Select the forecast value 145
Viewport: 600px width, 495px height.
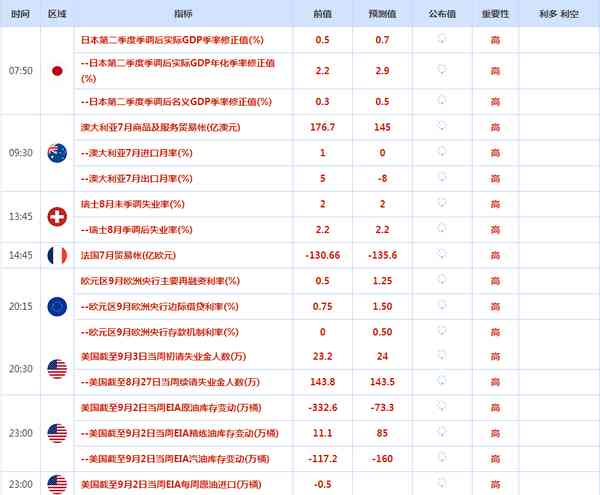tap(382, 127)
